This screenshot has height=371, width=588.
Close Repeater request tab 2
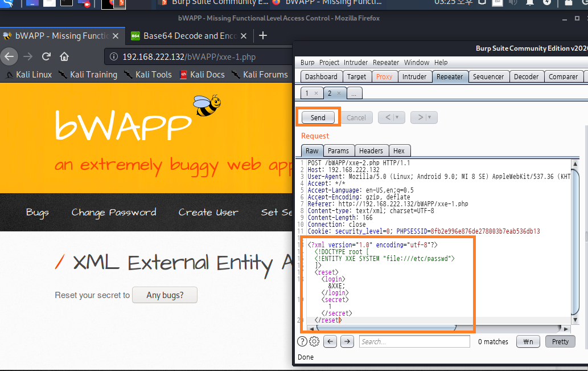(x=339, y=93)
